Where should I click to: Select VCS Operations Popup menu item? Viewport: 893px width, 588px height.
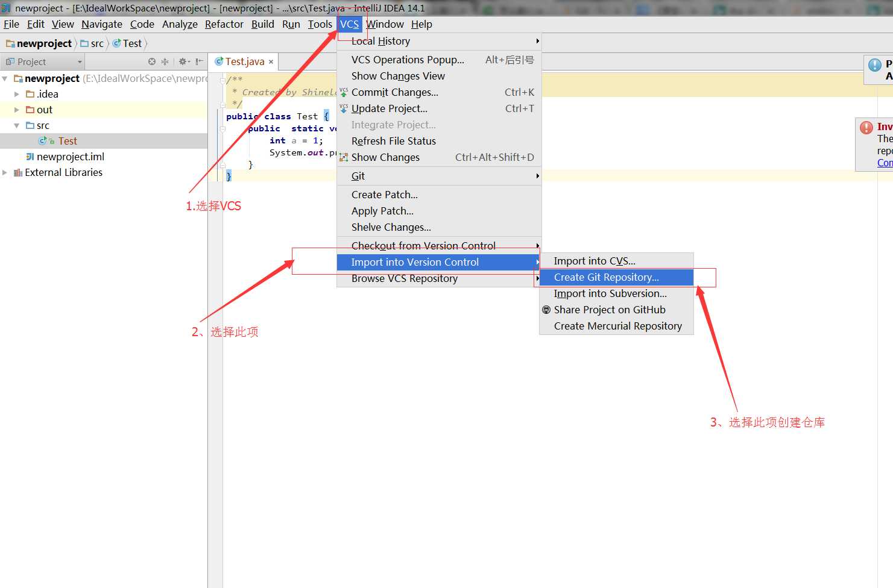(x=439, y=60)
